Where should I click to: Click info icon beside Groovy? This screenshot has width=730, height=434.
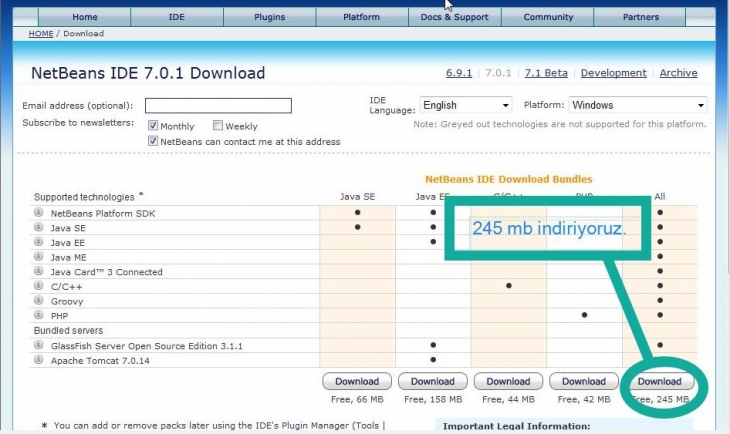(38, 301)
